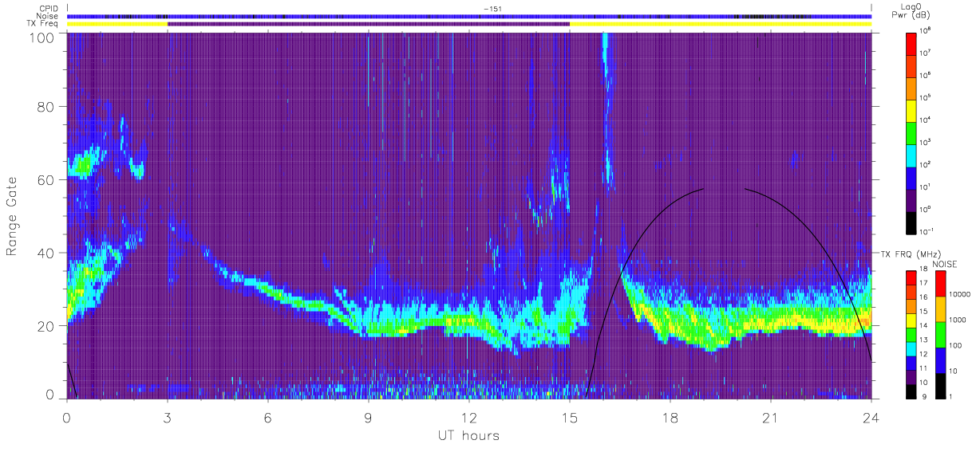Click the x-axis tick label '15'
This screenshot has height=452, width=980.
pos(570,419)
